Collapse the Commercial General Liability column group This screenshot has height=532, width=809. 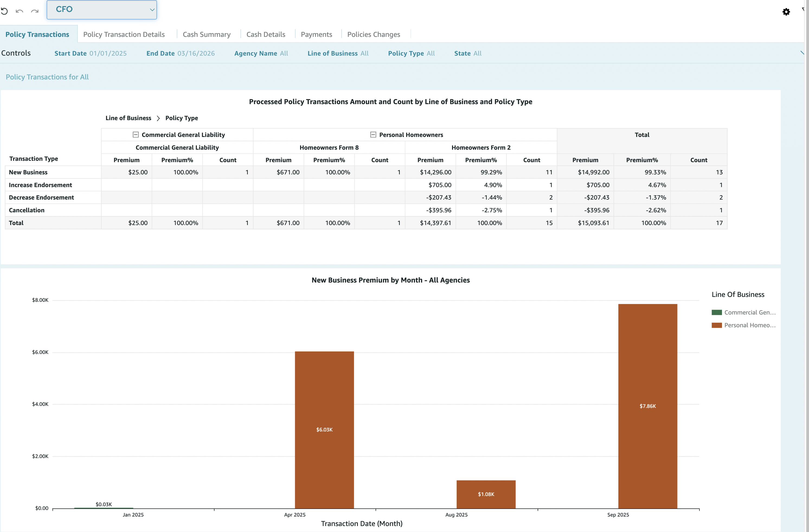pos(136,134)
